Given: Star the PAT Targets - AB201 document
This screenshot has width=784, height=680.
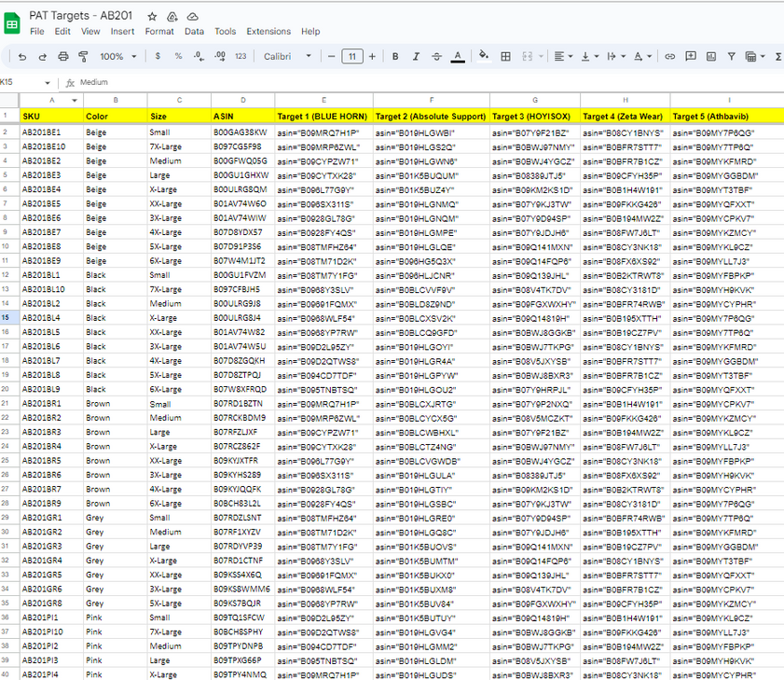Looking at the screenshot, I should (x=152, y=17).
